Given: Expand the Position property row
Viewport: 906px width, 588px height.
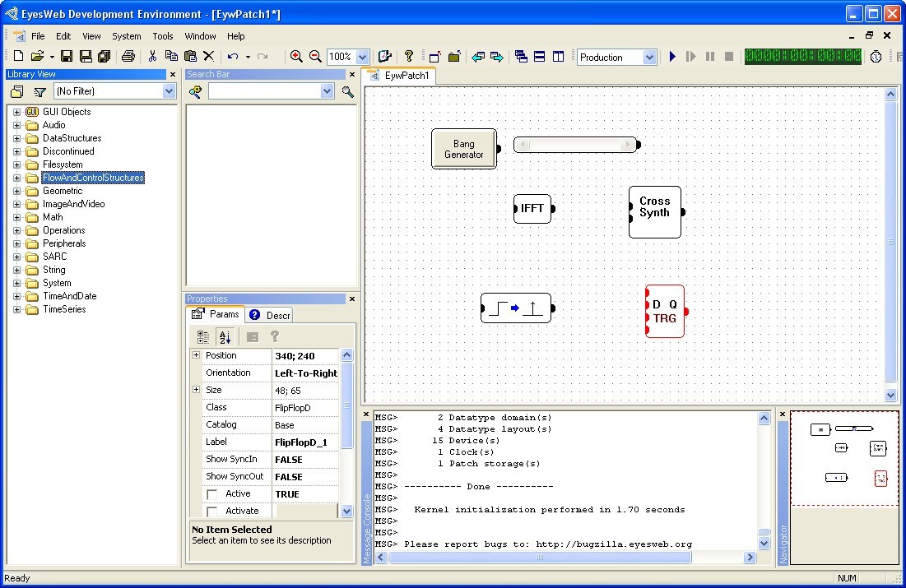Looking at the screenshot, I should pos(196,355).
